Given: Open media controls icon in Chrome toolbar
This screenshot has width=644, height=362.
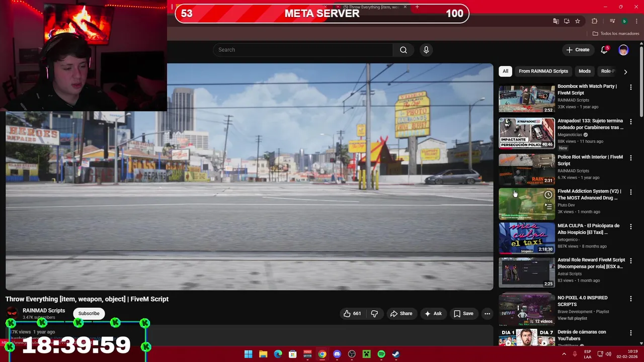Looking at the screenshot, I should [612, 21].
